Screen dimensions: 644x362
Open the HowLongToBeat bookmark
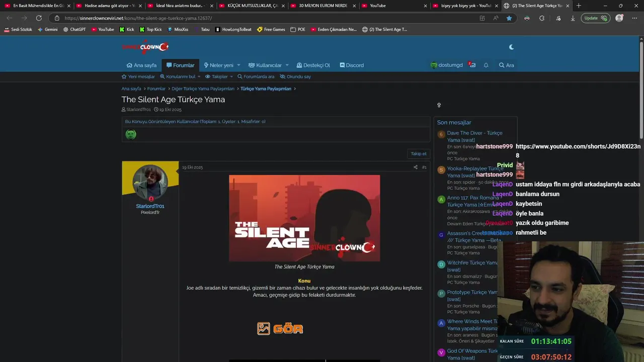[x=233, y=29]
